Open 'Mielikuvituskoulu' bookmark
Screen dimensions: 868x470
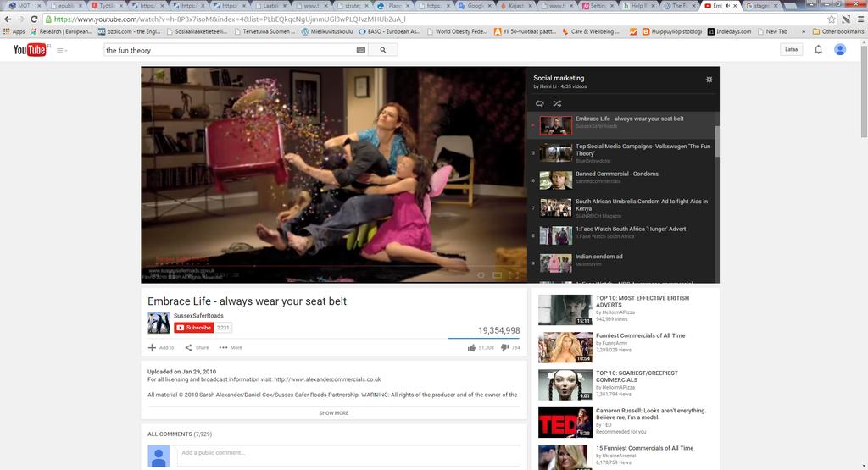[327, 31]
